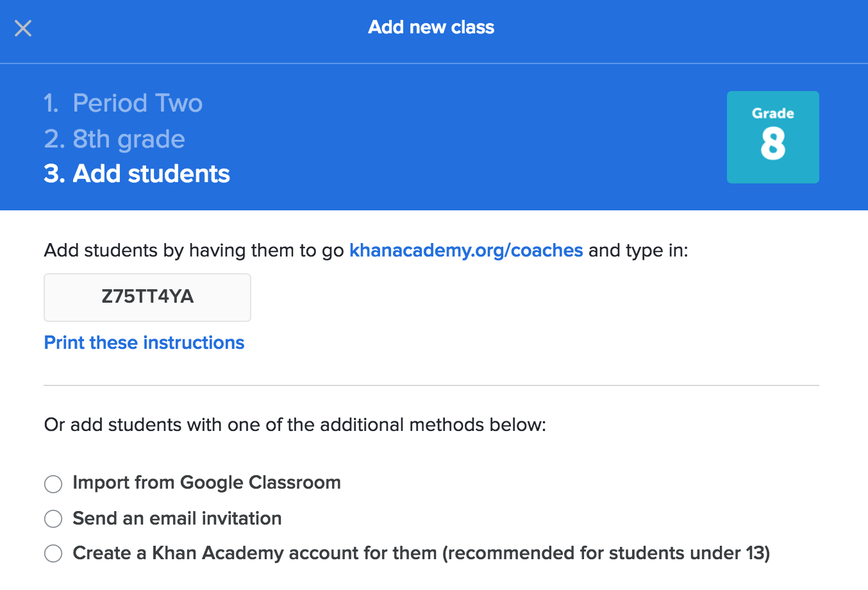Click the Add new class header title
The width and height of the screenshot is (868, 590).
tap(431, 28)
